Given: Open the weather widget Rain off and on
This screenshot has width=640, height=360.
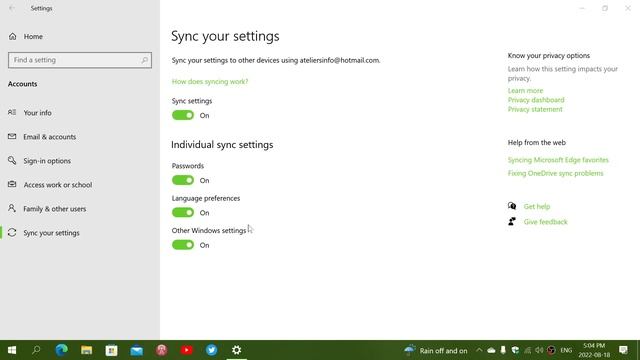Looking at the screenshot, I should pos(436,351).
